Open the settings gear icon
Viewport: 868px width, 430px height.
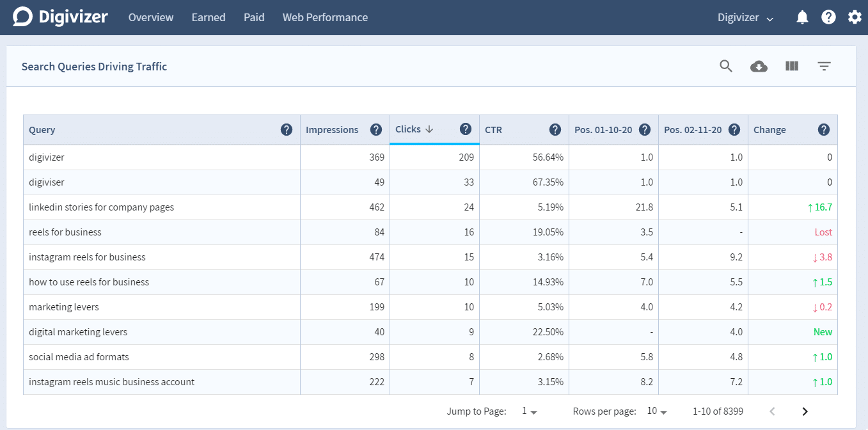(x=855, y=17)
